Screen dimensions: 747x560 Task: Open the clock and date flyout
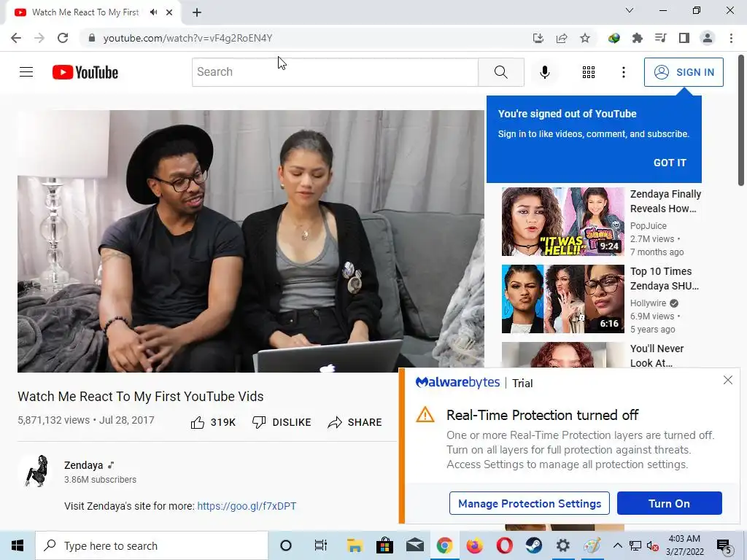(684, 545)
